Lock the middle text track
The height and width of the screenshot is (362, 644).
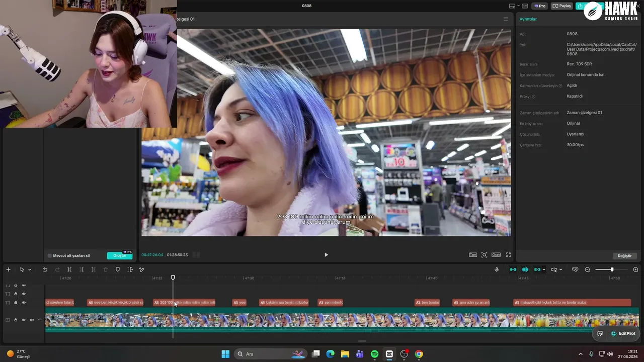coord(16,294)
